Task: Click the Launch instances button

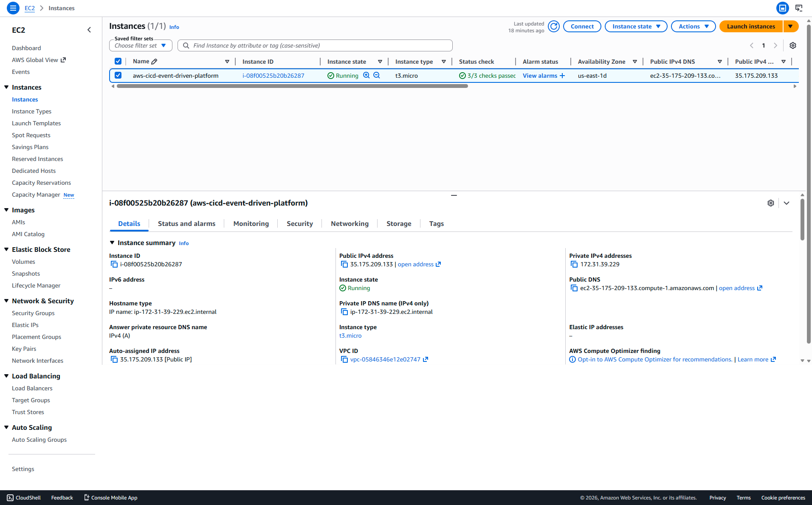Action: 751,26
